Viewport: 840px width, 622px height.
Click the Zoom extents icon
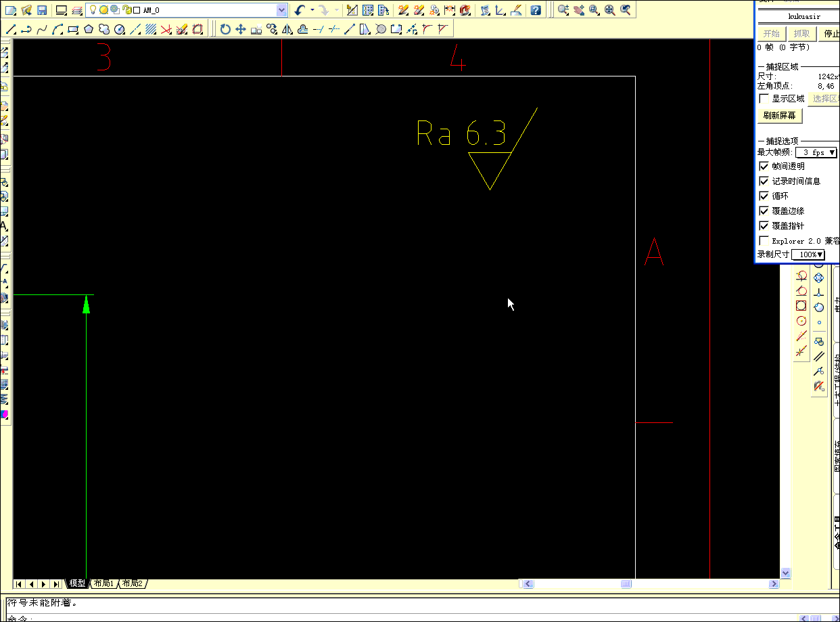[610, 10]
